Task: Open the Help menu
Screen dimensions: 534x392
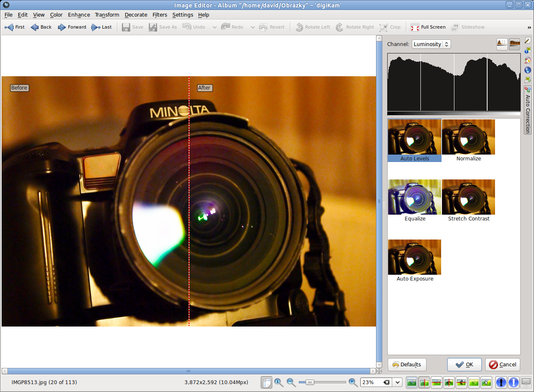Action: tap(204, 15)
